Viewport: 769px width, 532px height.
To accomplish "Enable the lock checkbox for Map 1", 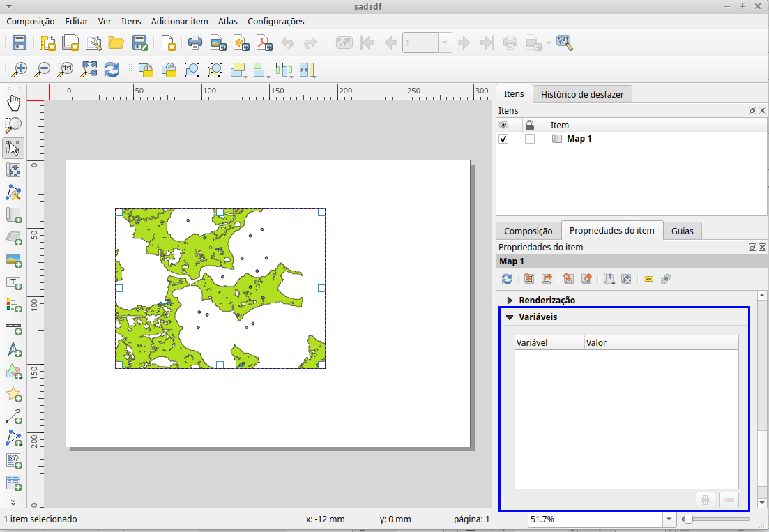I will coord(529,138).
